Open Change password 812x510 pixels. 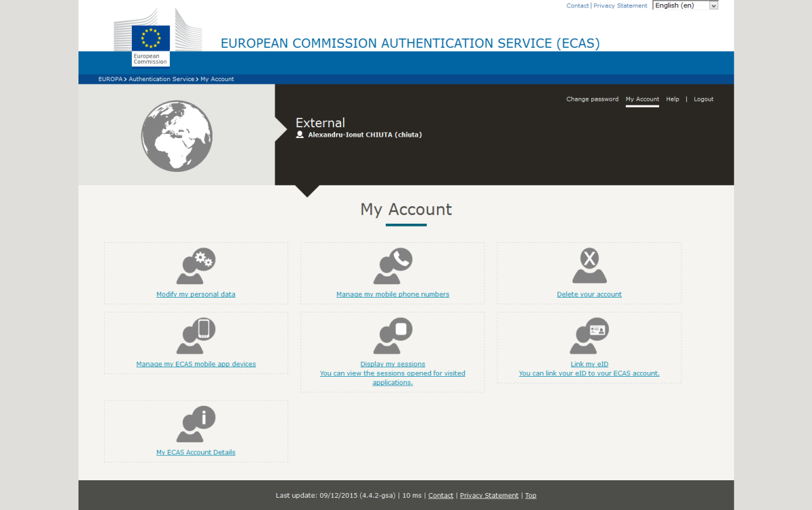tap(592, 99)
